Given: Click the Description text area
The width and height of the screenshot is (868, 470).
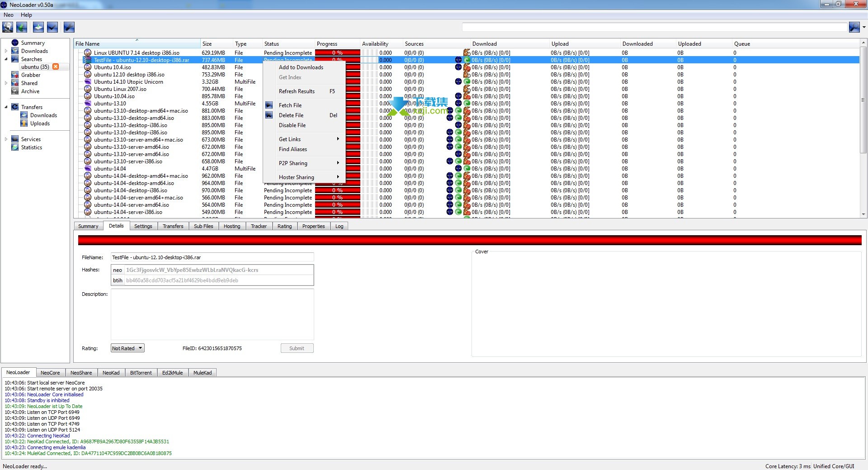Looking at the screenshot, I should pos(212,314).
